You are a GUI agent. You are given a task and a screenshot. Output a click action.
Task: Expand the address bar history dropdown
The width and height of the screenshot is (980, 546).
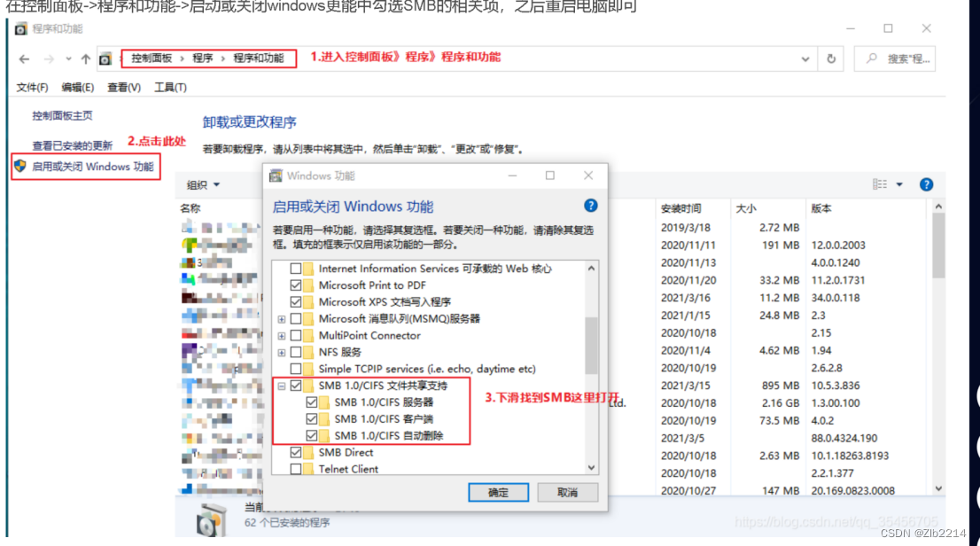[805, 58]
